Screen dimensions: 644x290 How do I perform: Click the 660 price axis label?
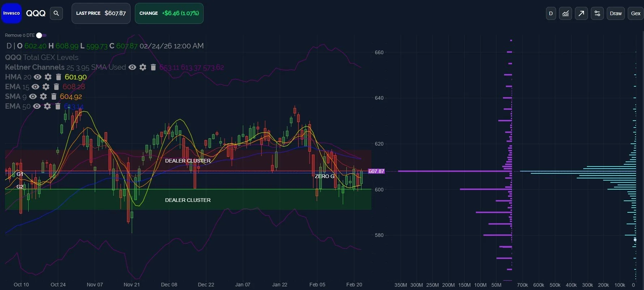(x=379, y=52)
